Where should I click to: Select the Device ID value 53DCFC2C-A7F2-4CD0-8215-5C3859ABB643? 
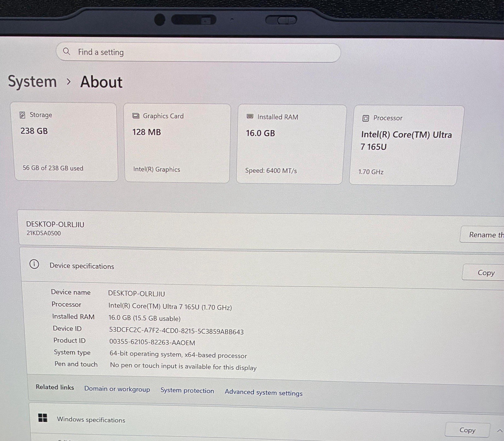176,331
